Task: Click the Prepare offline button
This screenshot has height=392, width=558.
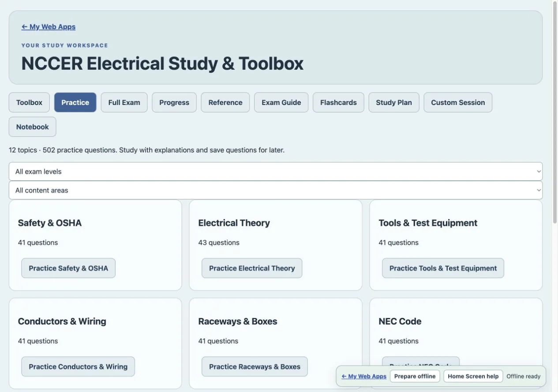Action: pyautogui.click(x=415, y=376)
